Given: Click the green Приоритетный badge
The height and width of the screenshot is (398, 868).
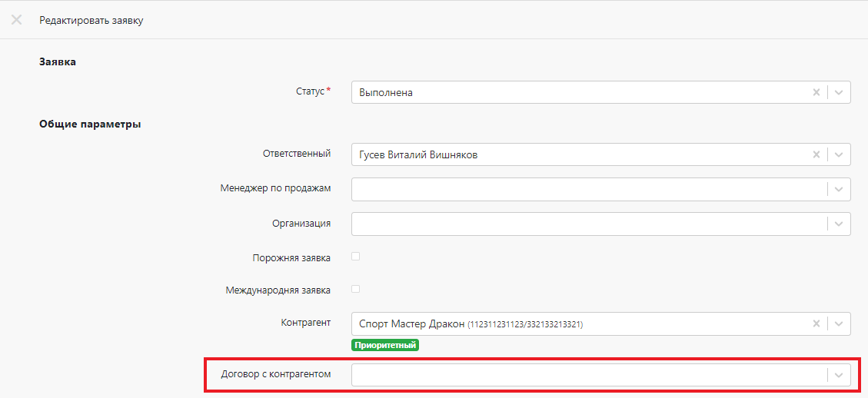Looking at the screenshot, I should 385,345.
